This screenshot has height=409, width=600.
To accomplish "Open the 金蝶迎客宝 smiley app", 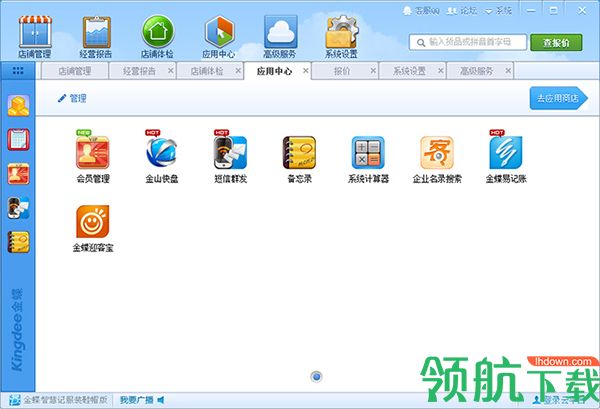I will click(93, 228).
